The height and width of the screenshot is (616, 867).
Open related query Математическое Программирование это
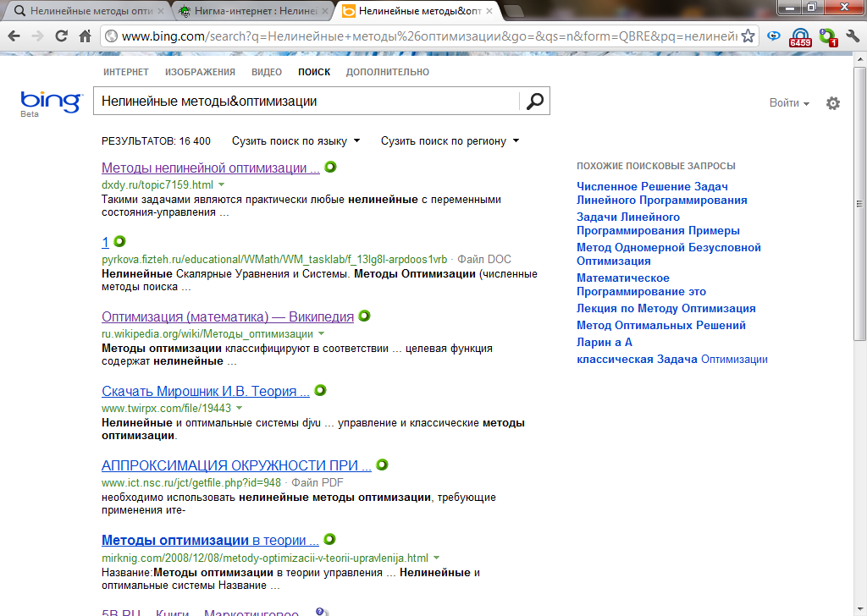click(642, 284)
